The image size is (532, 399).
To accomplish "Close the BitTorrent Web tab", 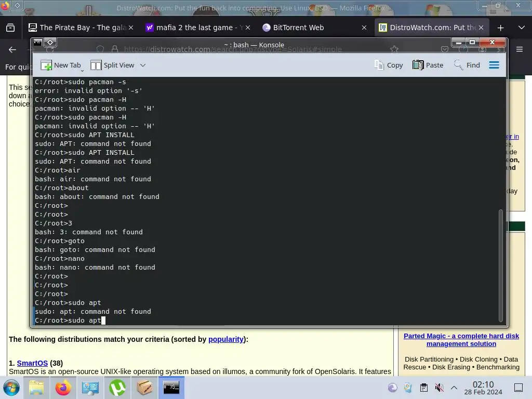I will coord(364,28).
